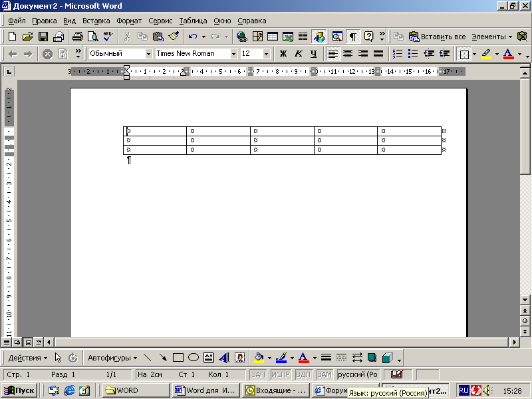Apply bulleted list formatting
532x399 pixels.
click(412, 54)
